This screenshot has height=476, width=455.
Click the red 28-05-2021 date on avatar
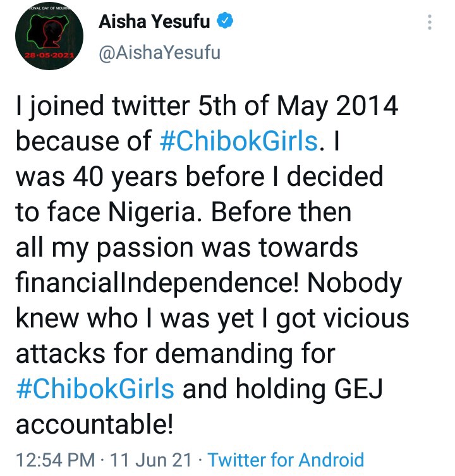(x=49, y=56)
